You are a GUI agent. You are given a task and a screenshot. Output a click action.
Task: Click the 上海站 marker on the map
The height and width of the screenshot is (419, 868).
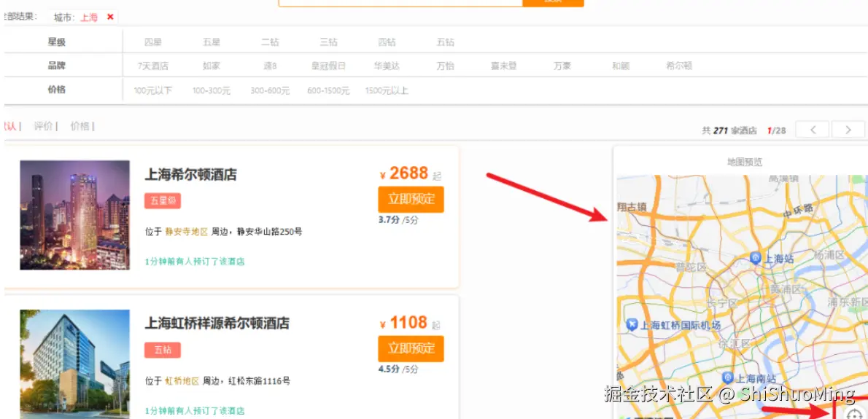[756, 257]
